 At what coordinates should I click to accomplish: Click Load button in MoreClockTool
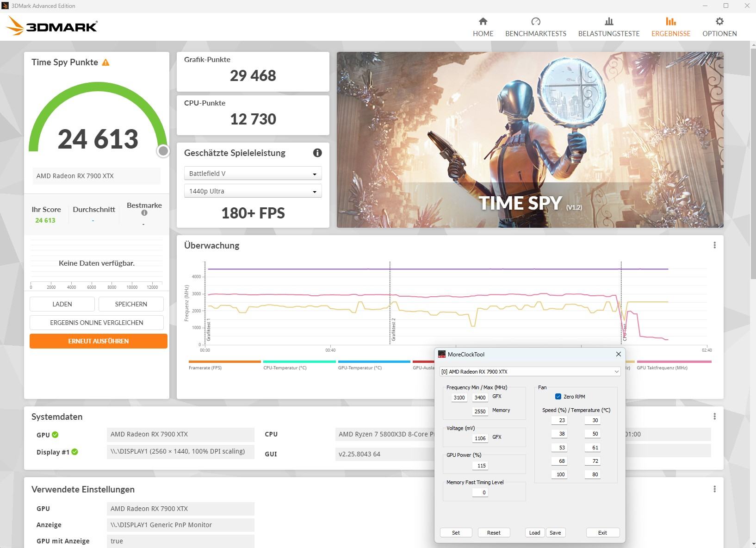(x=534, y=533)
